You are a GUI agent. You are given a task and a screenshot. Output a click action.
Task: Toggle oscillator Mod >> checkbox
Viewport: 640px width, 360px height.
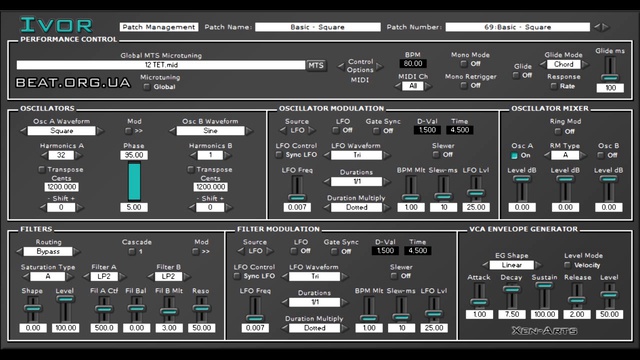(128, 131)
